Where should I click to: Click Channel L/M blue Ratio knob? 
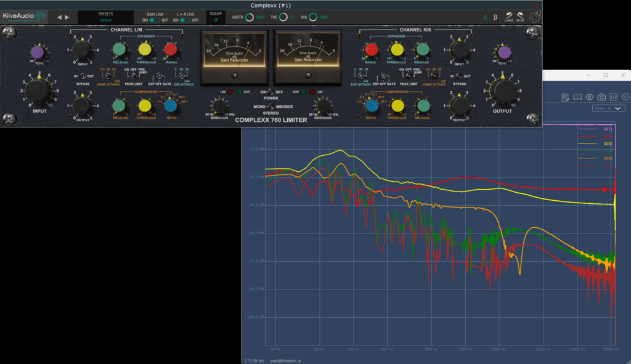[x=171, y=106]
